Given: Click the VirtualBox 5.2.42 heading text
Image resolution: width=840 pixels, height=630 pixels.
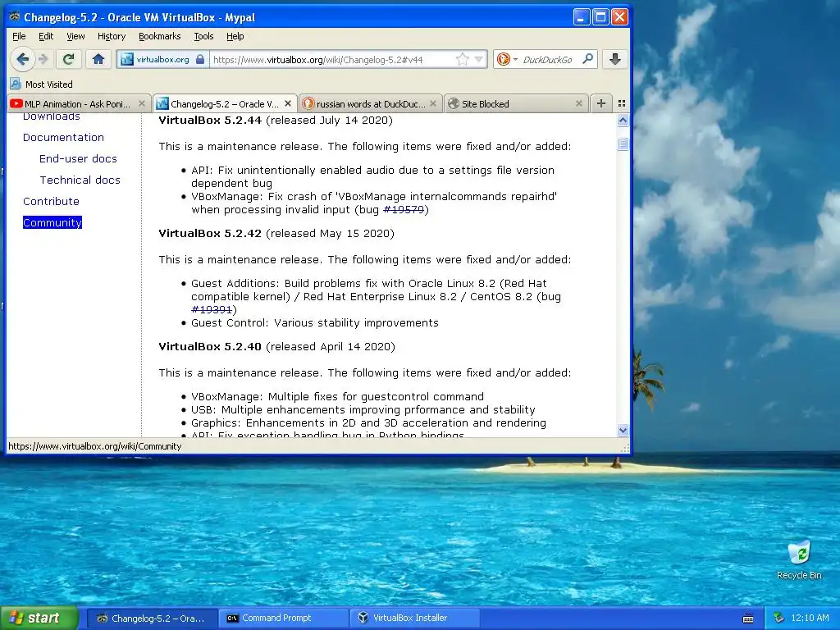Looking at the screenshot, I should tap(210, 233).
